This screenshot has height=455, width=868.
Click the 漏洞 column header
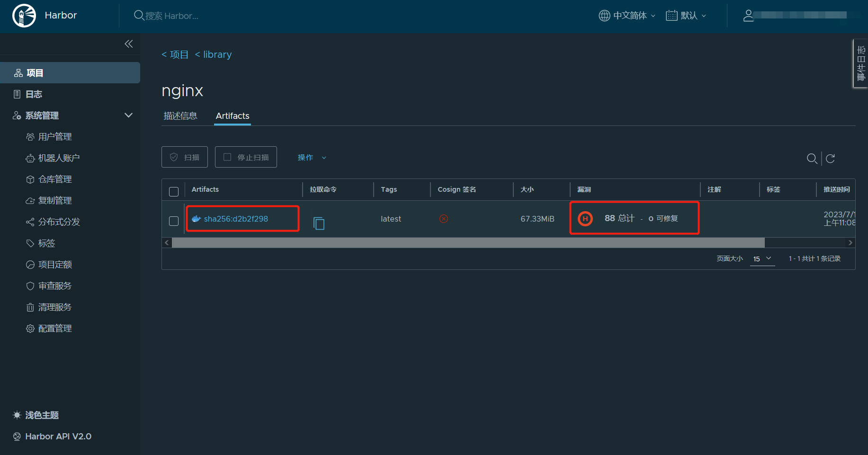(x=584, y=189)
